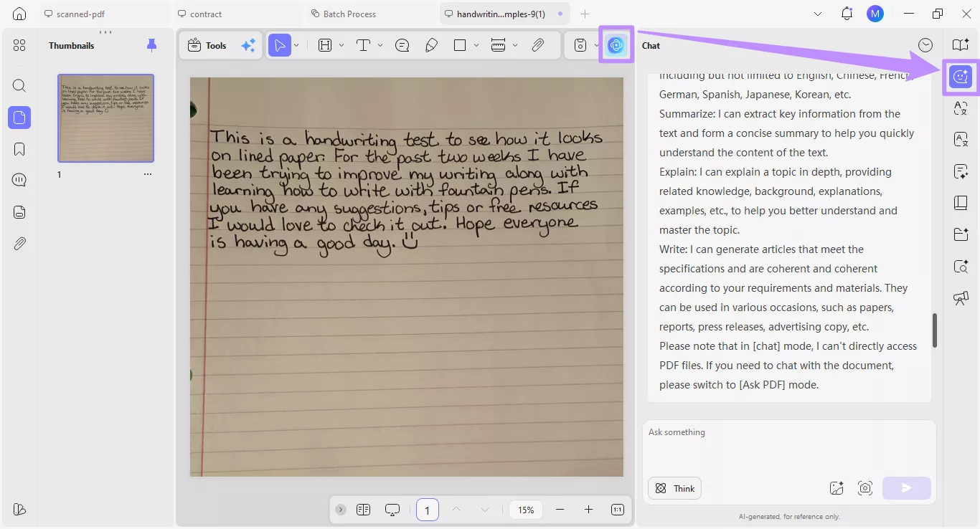This screenshot has height=529, width=980.
Task: Select the handwritin...mples-9(1) tab
Action: (x=504, y=14)
